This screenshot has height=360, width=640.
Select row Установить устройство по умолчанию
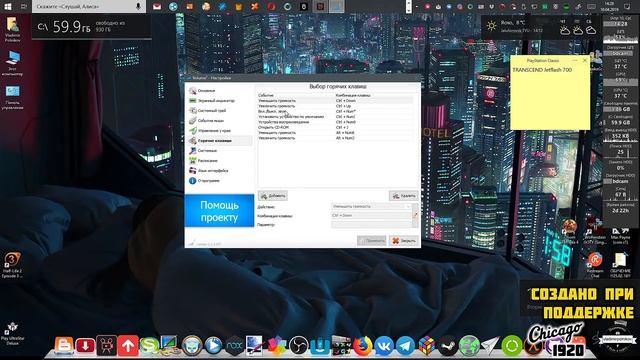tap(336, 116)
